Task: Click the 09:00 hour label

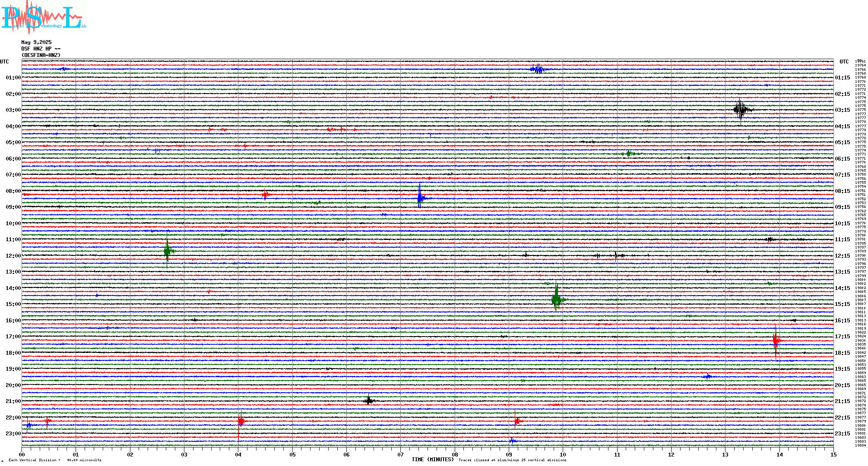Action: pos(13,207)
